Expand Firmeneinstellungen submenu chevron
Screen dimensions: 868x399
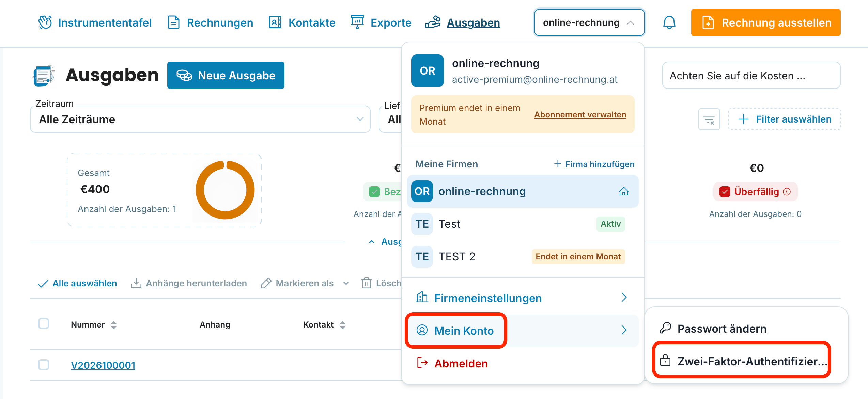624,298
